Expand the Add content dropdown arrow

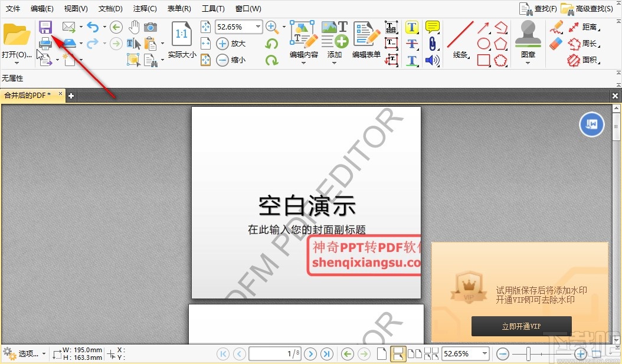[x=334, y=63]
